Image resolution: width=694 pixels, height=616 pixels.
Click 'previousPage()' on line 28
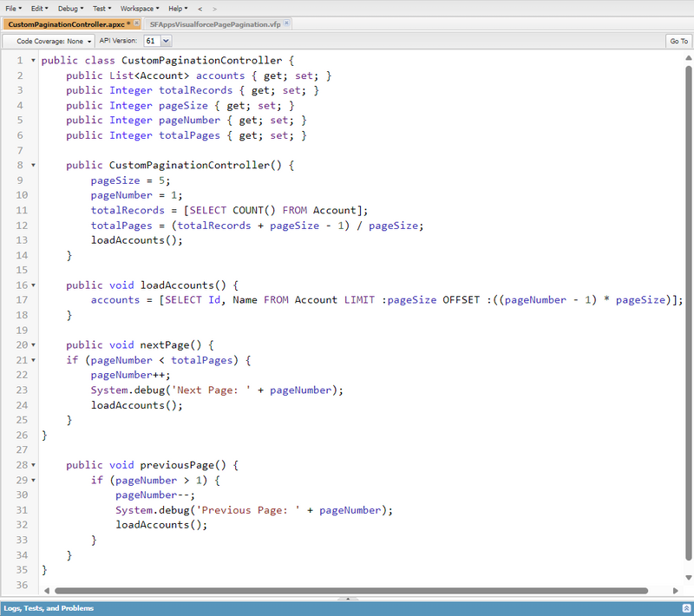(183, 465)
